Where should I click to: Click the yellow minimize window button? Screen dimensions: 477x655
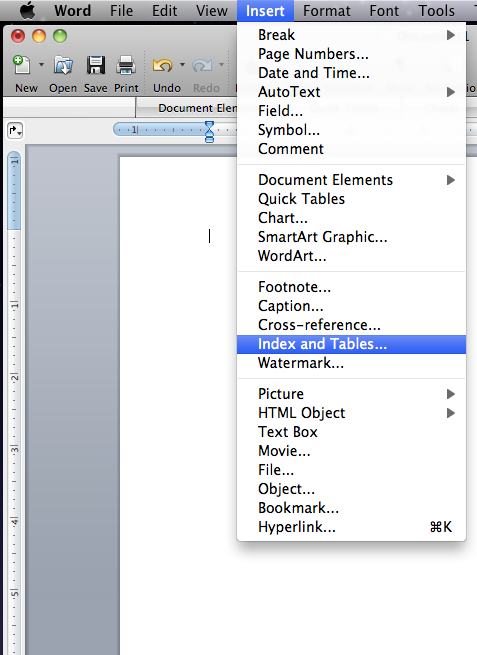[39, 36]
